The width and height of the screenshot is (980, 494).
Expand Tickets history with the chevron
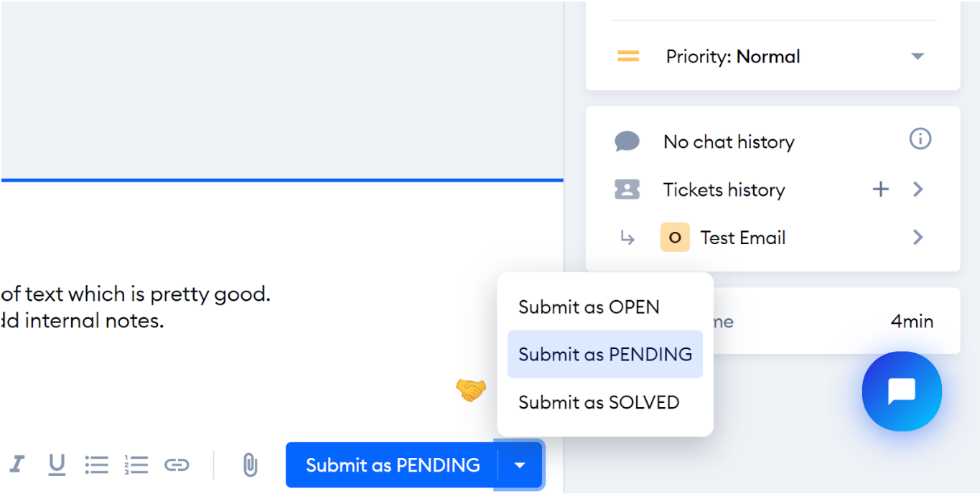coord(918,190)
